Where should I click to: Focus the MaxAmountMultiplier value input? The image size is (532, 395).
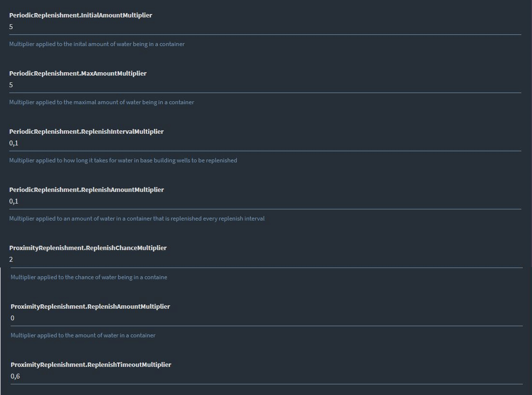[265, 85]
